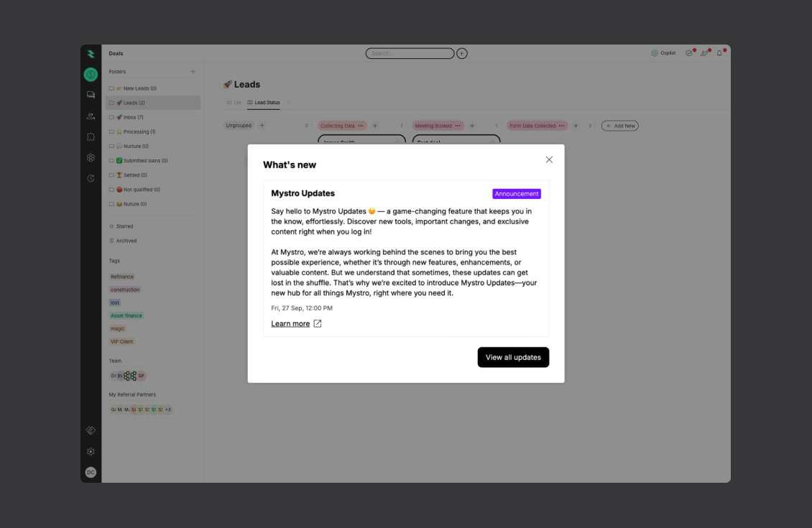Add a deal to Collecting Data column
Viewport: 812px width, 528px height.
click(x=375, y=126)
